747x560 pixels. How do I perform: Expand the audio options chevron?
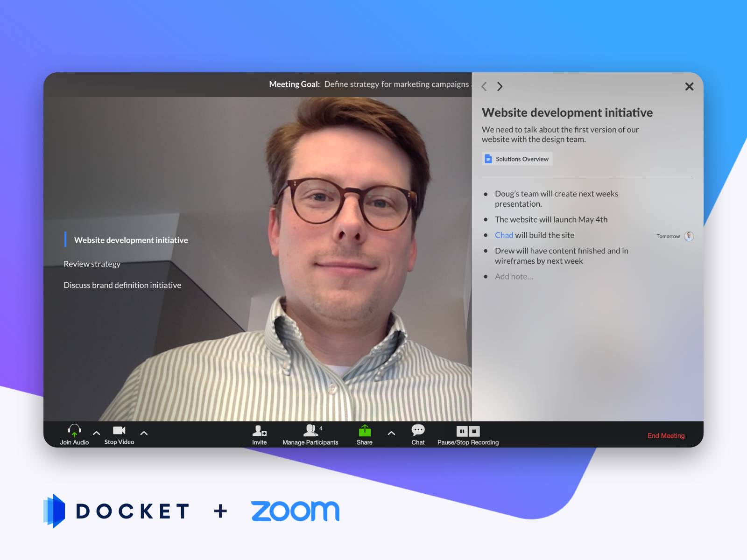point(96,433)
